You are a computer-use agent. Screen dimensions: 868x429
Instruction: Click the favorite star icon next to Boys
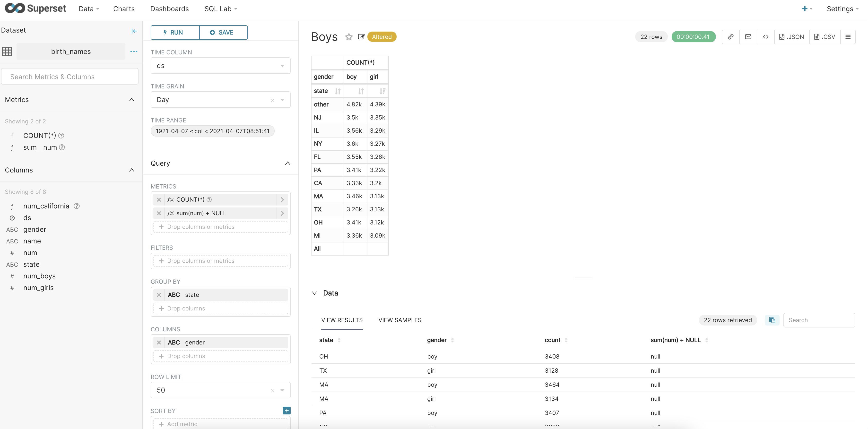349,37
